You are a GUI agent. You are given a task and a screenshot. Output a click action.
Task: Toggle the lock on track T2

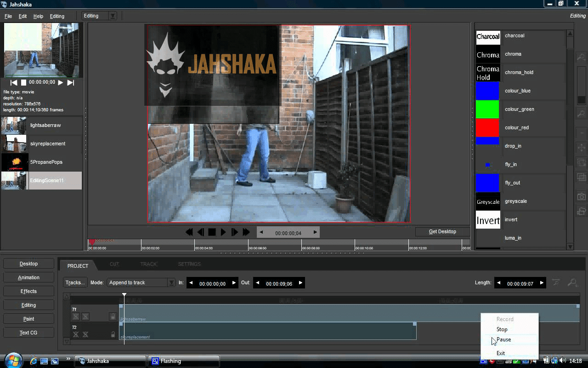click(x=113, y=334)
